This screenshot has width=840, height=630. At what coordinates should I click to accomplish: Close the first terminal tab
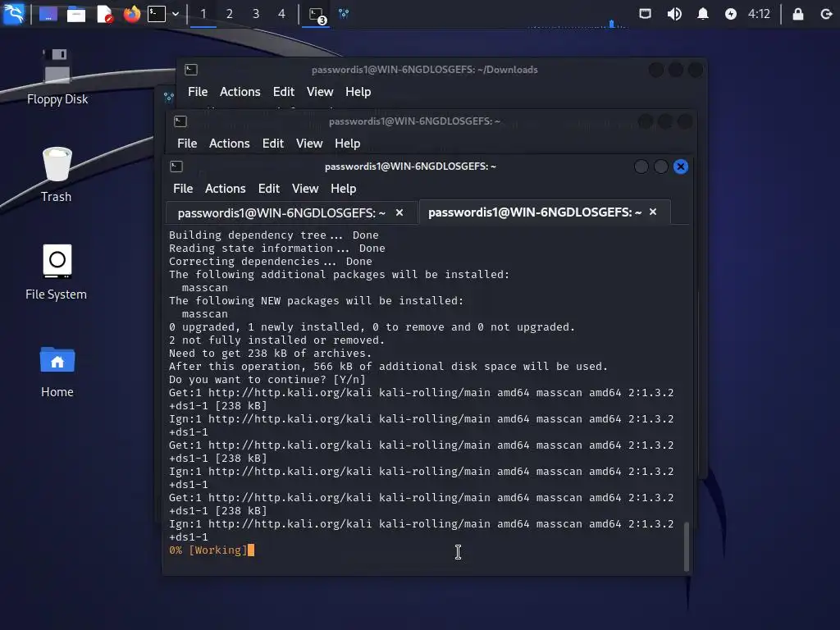(x=399, y=212)
